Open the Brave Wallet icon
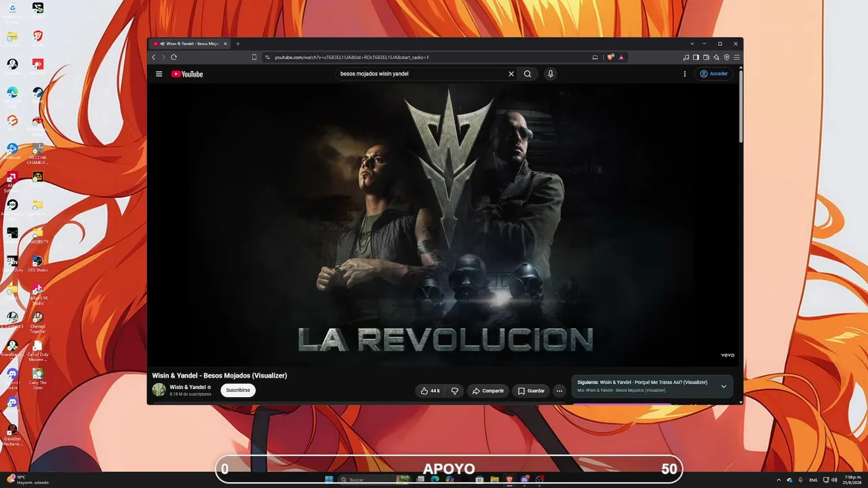Screen dimensions: 868x488 click(x=706, y=57)
